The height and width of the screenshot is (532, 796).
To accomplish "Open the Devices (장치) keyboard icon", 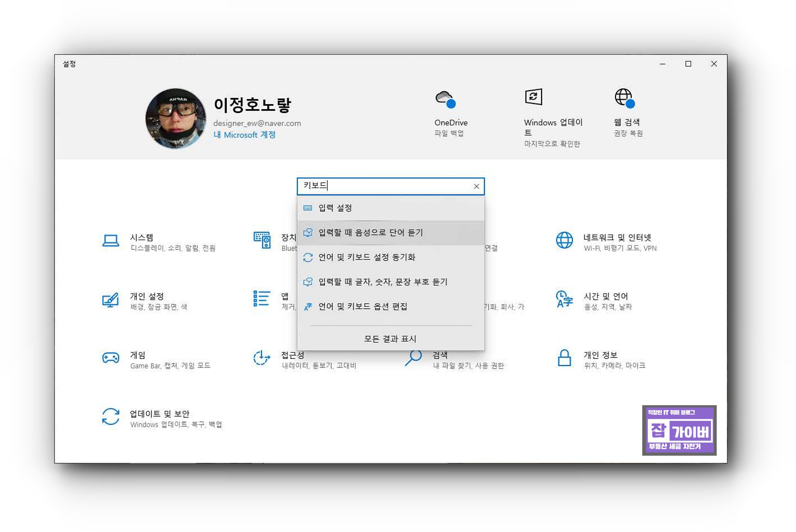I will (262, 240).
